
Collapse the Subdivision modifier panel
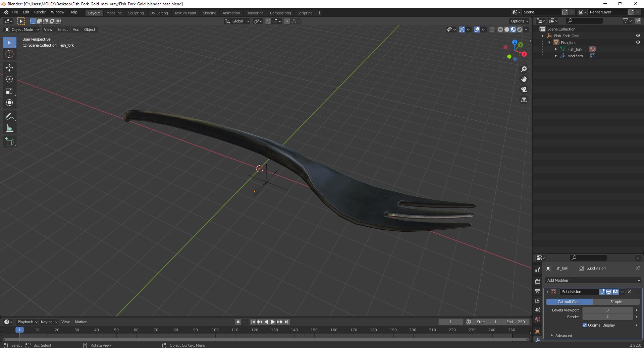pyautogui.click(x=548, y=292)
